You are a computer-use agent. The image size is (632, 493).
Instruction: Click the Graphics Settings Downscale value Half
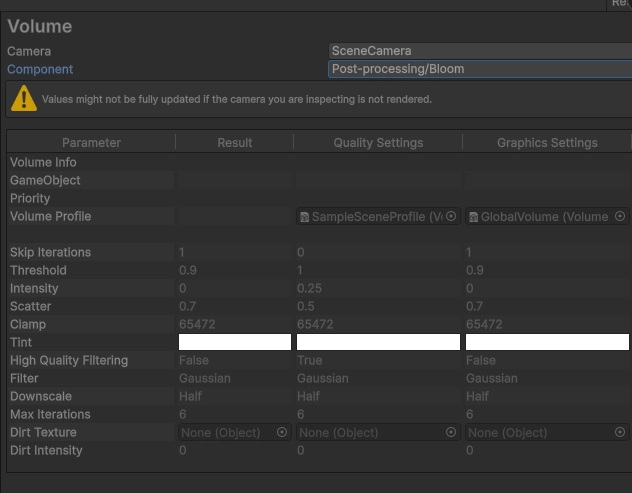coord(477,396)
